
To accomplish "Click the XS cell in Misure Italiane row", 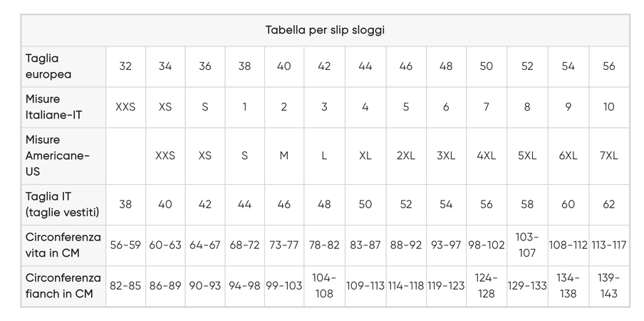I will pyautogui.click(x=165, y=107).
